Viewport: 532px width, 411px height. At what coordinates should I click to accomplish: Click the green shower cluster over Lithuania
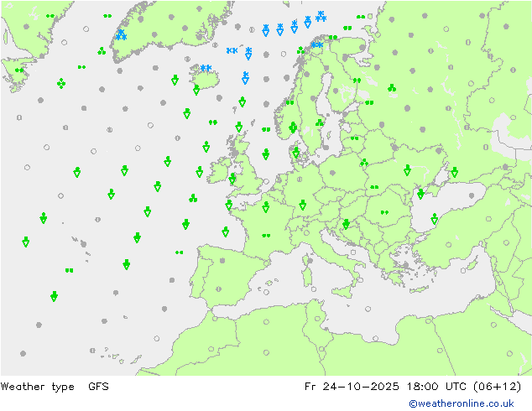pos(364,163)
